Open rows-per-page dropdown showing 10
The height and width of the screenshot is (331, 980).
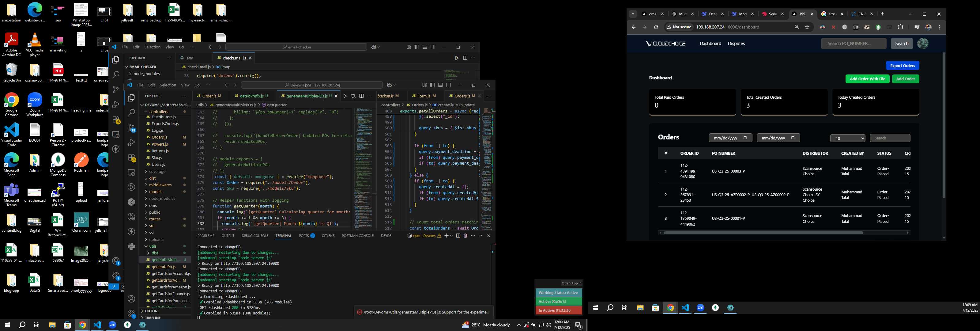tap(848, 138)
